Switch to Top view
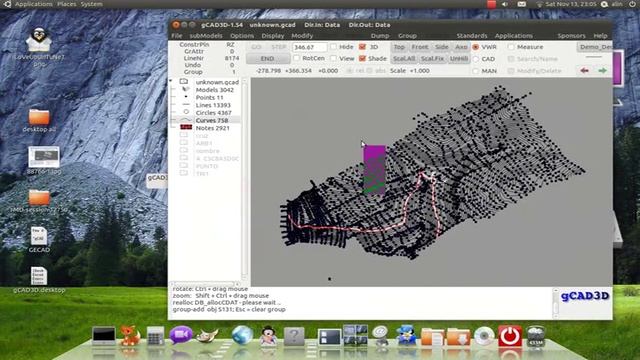The width and height of the screenshot is (640, 360). click(x=399, y=47)
